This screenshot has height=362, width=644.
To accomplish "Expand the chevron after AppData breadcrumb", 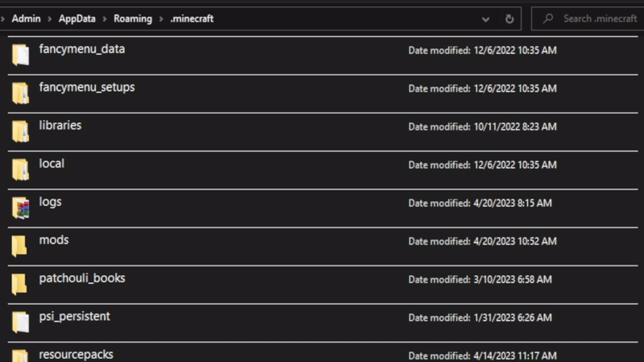I will [x=103, y=19].
